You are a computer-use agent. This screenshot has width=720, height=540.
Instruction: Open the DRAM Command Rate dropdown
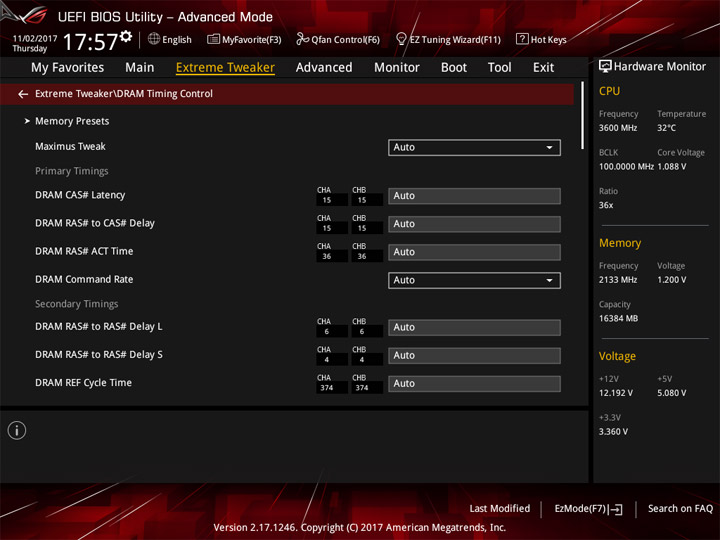pyautogui.click(x=474, y=280)
